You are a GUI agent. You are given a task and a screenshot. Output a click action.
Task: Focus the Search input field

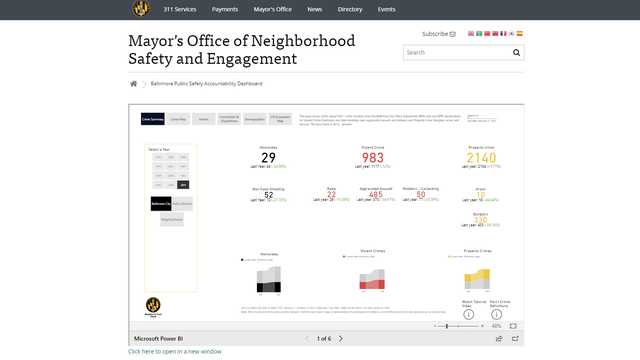[x=457, y=53]
